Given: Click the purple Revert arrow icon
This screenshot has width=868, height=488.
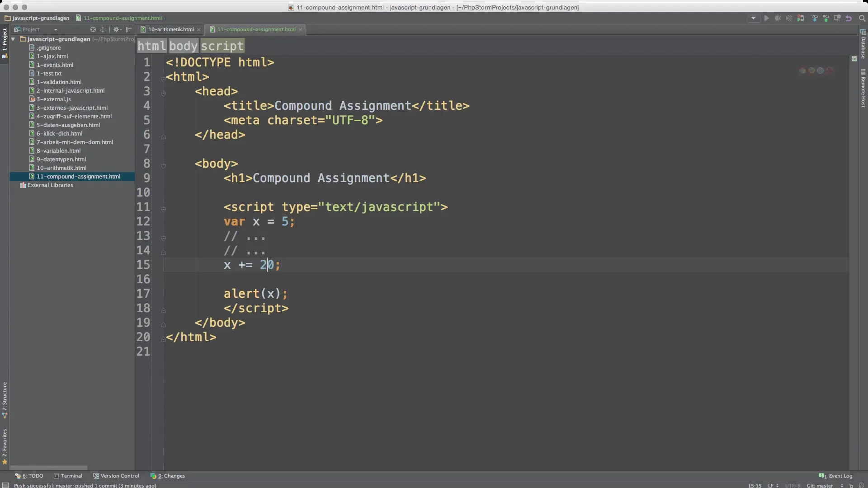Looking at the screenshot, I should point(849,19).
